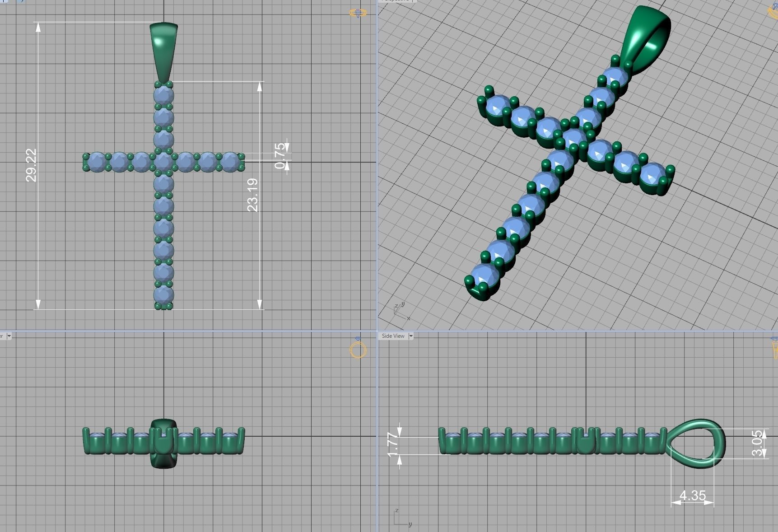
Task: Select the 1.77 thickness dimension
Action: coord(393,444)
